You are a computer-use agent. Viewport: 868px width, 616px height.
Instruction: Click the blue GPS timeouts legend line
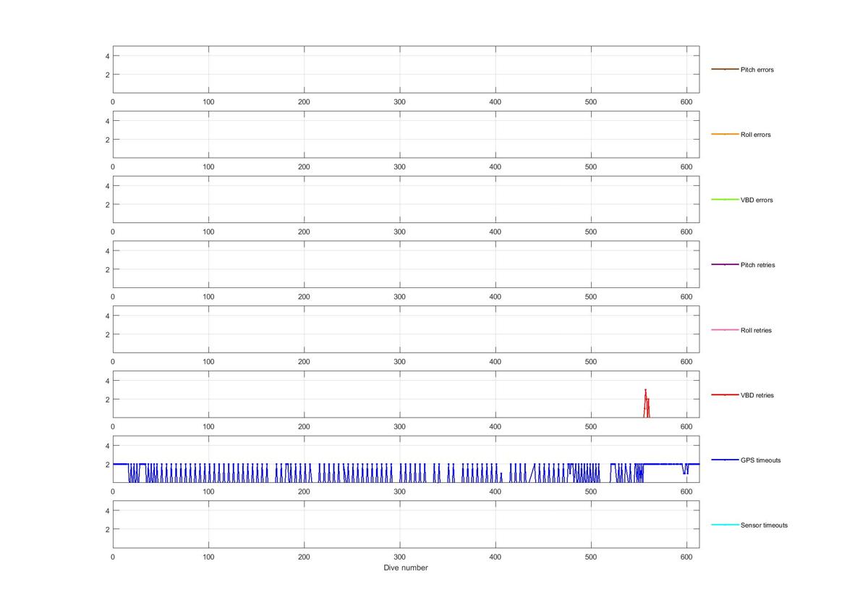(725, 460)
